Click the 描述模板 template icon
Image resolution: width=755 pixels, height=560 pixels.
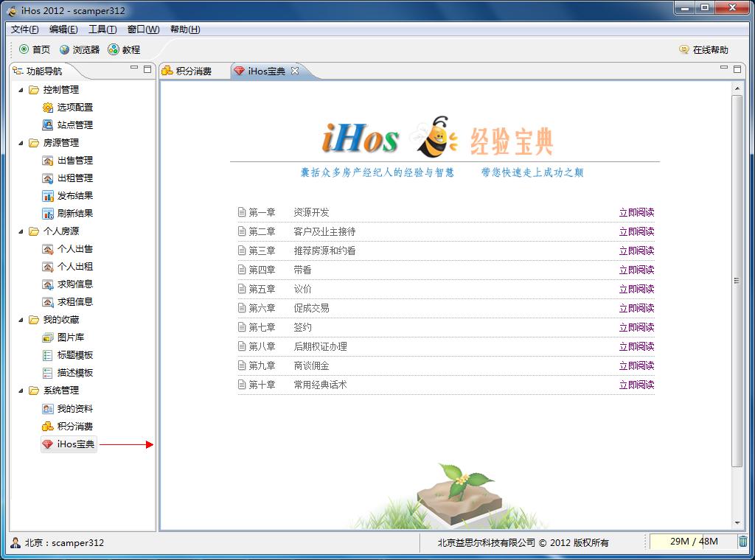(x=48, y=373)
